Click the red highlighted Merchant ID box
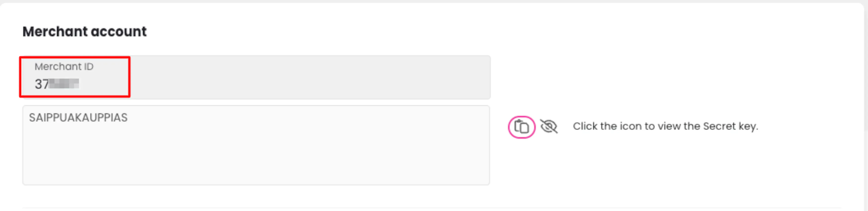Image resolution: width=868 pixels, height=211 pixels. click(75, 77)
